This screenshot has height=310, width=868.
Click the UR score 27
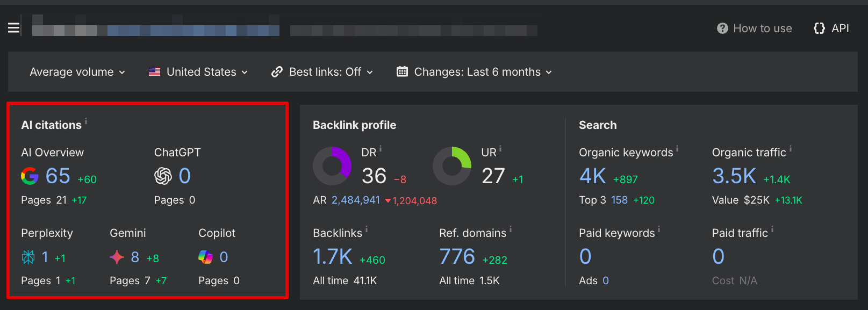pos(493,176)
